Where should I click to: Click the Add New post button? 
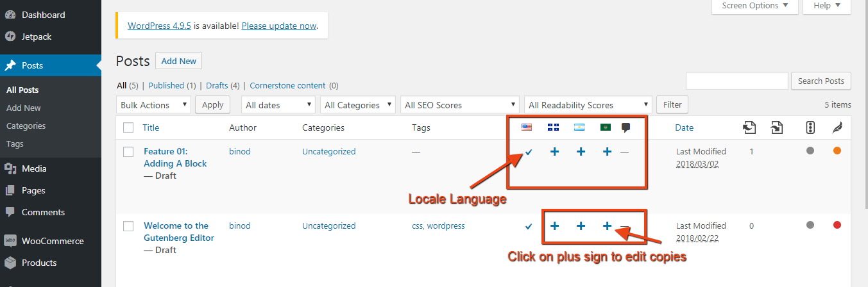pyautogui.click(x=179, y=61)
